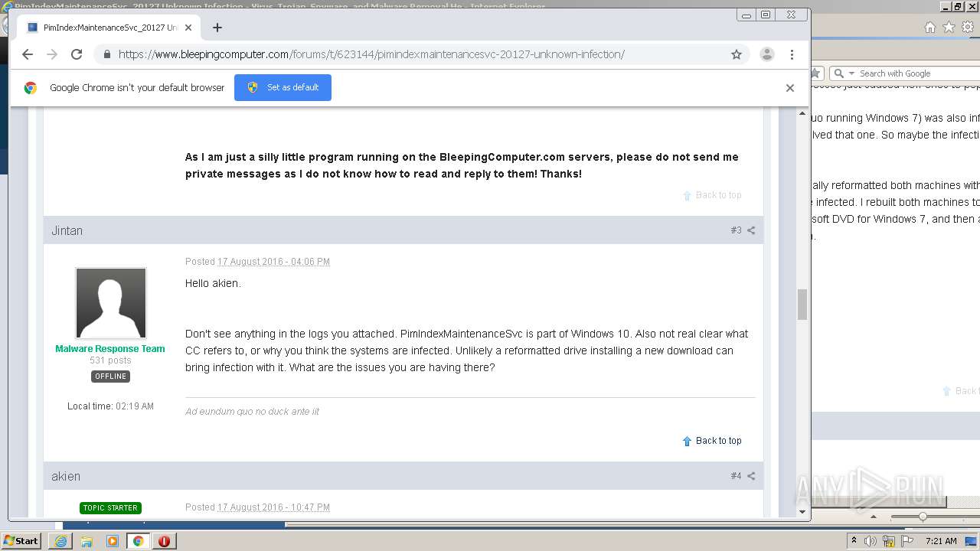Click the background window zoom slider handle
This screenshot has height=551, width=980.
pyautogui.click(x=923, y=517)
